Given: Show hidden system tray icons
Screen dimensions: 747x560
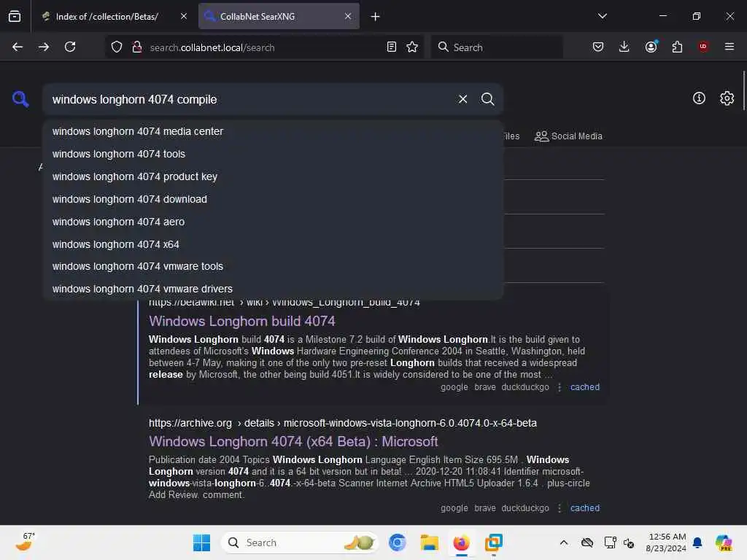Looking at the screenshot, I should click(x=564, y=542).
